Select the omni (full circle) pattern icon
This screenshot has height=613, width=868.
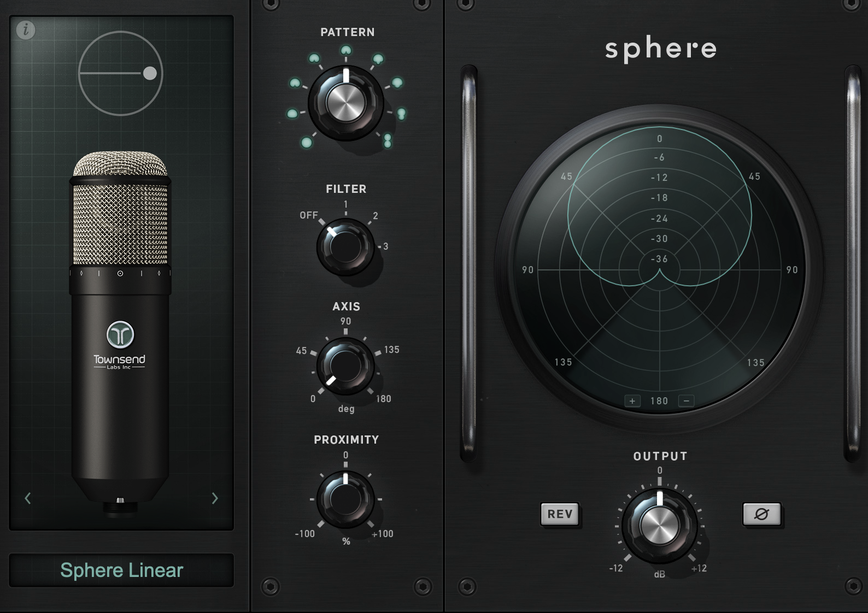point(307,143)
